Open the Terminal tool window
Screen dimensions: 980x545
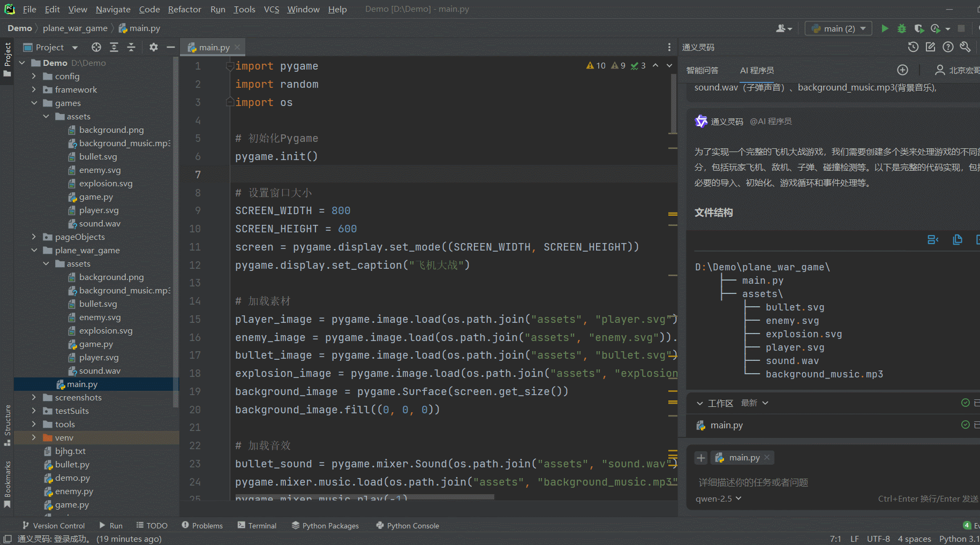(x=257, y=526)
